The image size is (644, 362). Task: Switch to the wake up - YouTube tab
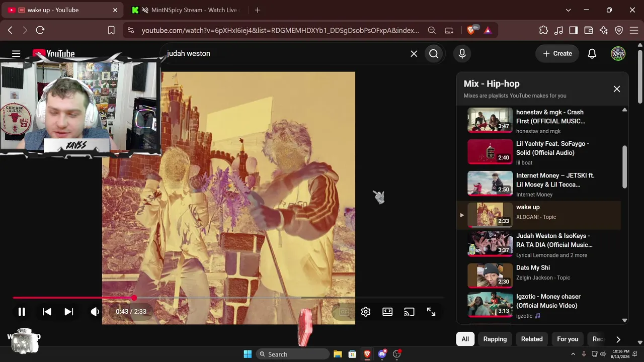[63, 10]
